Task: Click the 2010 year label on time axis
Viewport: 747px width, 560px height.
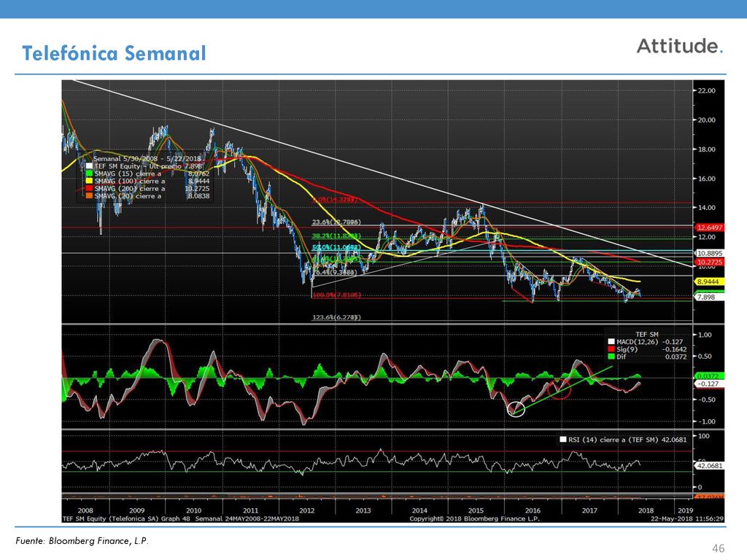Action: click(x=193, y=510)
